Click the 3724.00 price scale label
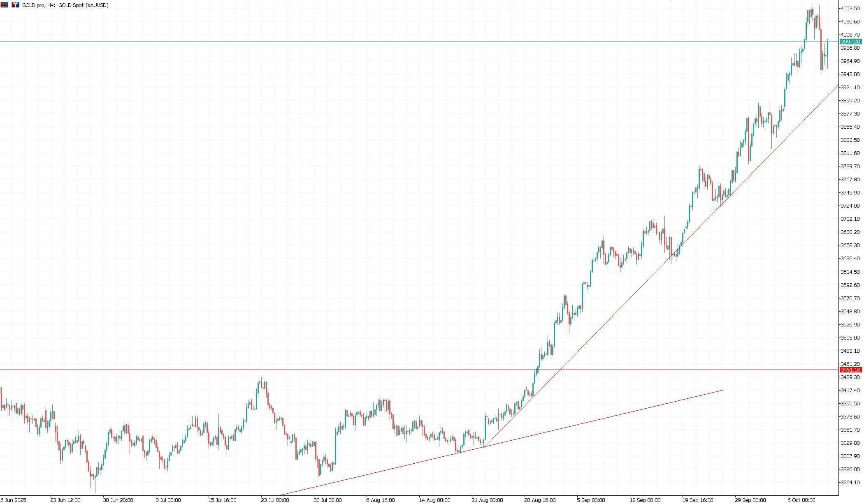Image resolution: width=864 pixels, height=504 pixels. 850,206
